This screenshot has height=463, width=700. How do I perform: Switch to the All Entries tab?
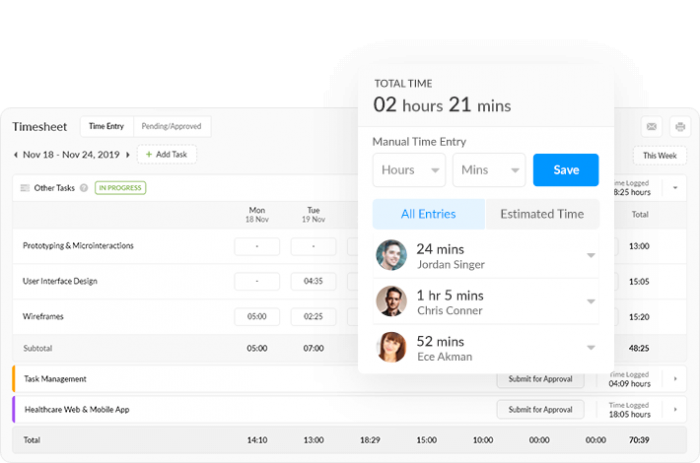(x=428, y=214)
